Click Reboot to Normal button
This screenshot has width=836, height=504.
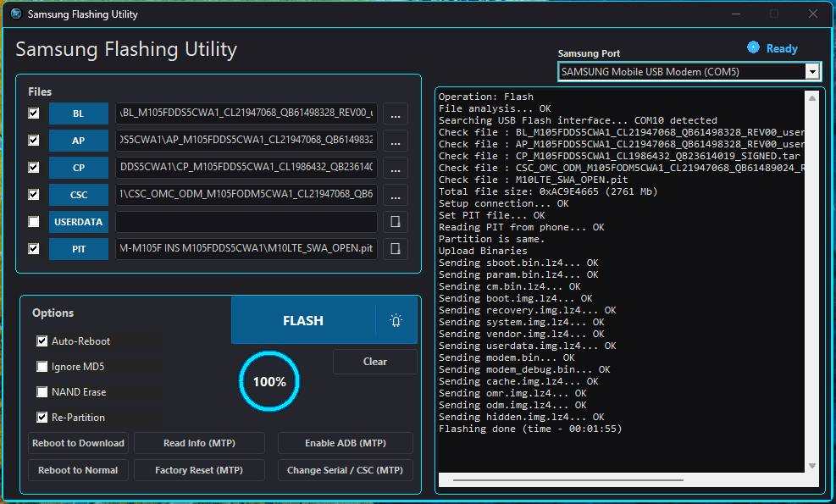[x=78, y=470]
